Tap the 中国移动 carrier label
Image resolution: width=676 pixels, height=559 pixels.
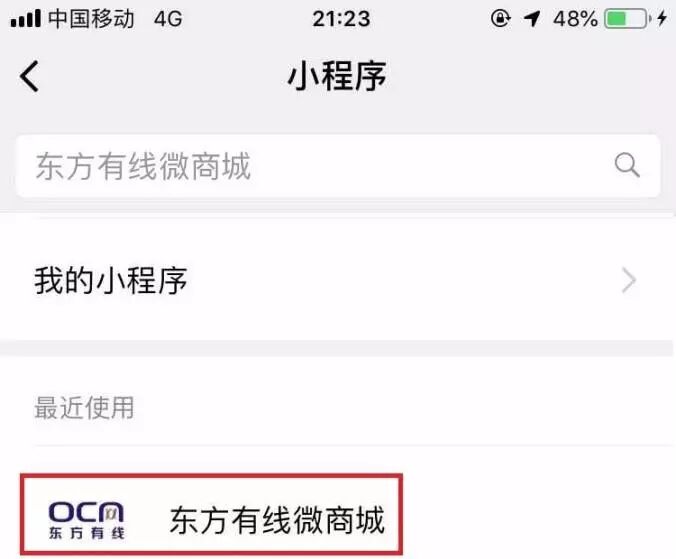click(91, 19)
